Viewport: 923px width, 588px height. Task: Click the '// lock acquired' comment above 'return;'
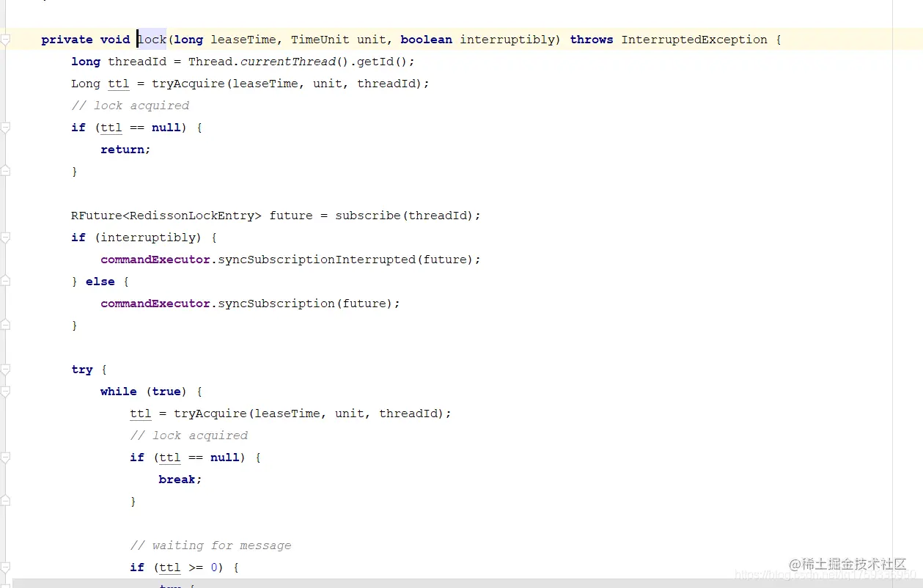pos(130,106)
